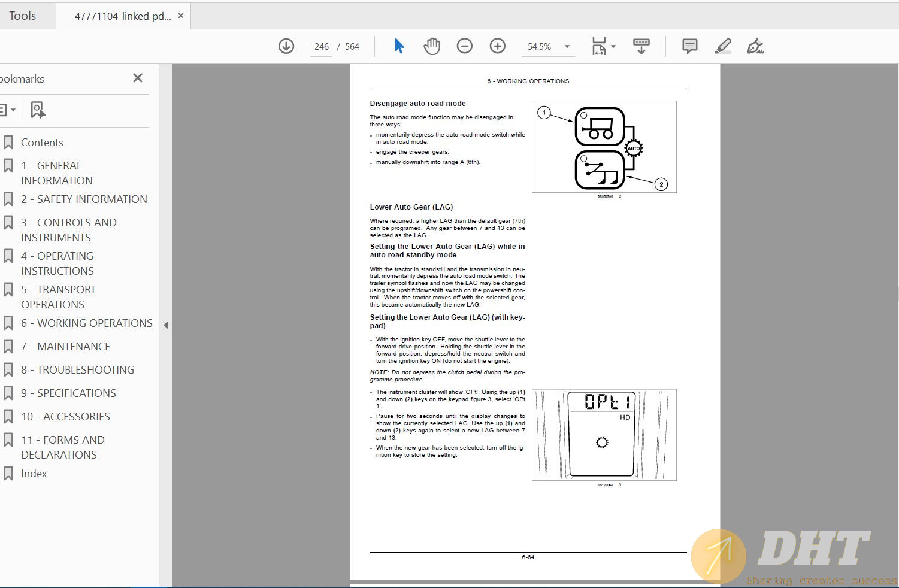Zoom out using the minus icon

(464, 46)
